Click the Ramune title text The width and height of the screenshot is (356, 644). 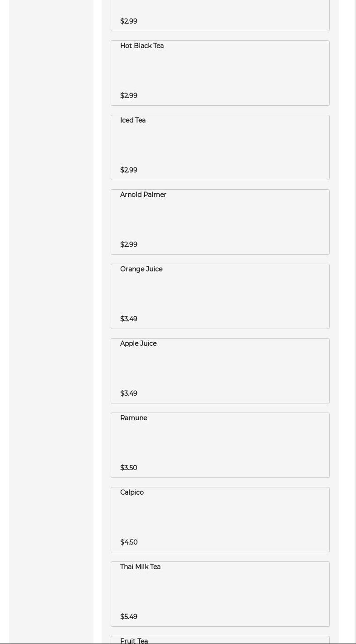(134, 418)
